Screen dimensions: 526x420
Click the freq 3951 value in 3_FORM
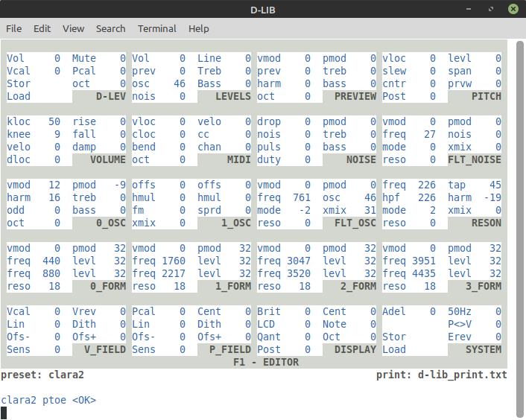(424, 261)
